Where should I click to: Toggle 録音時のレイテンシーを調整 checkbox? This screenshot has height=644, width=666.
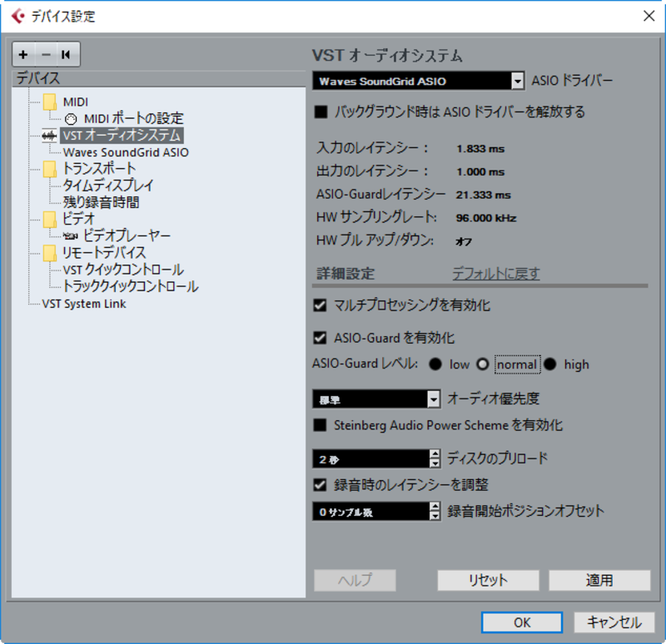320,485
